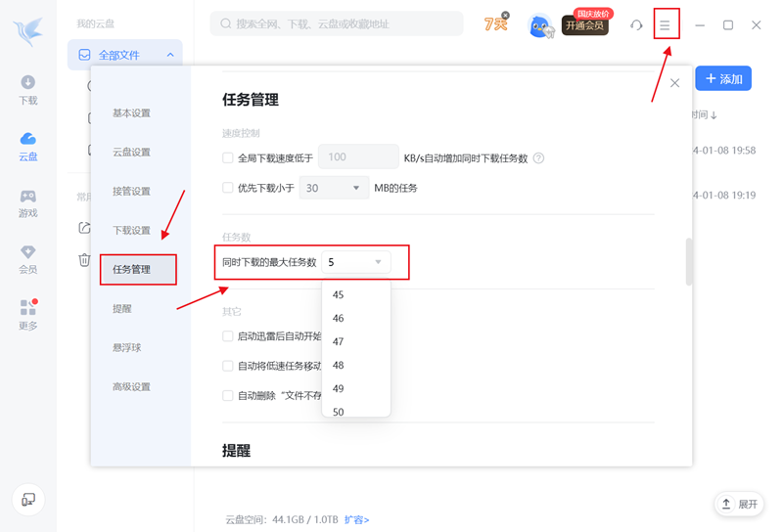The image size is (783, 532).
Task: Select 48 in the task count list
Action: [356, 365]
